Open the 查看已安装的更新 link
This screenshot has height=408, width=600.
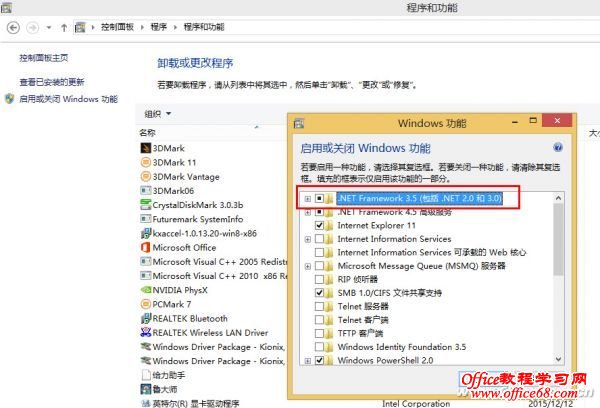52,82
